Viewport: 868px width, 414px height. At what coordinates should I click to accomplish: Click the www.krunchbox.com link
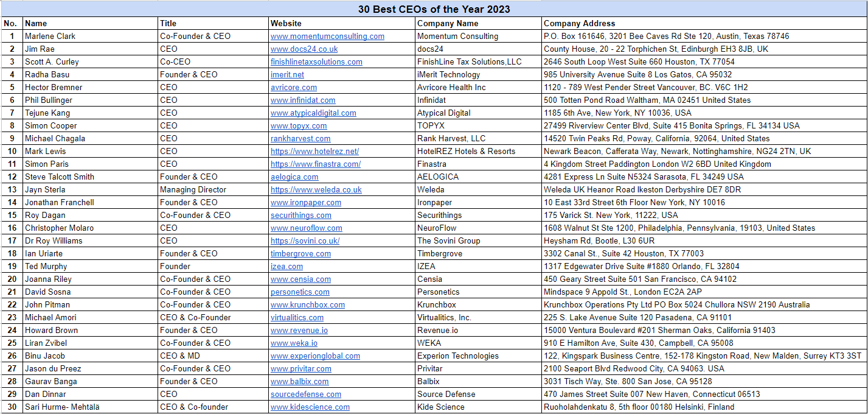point(308,304)
